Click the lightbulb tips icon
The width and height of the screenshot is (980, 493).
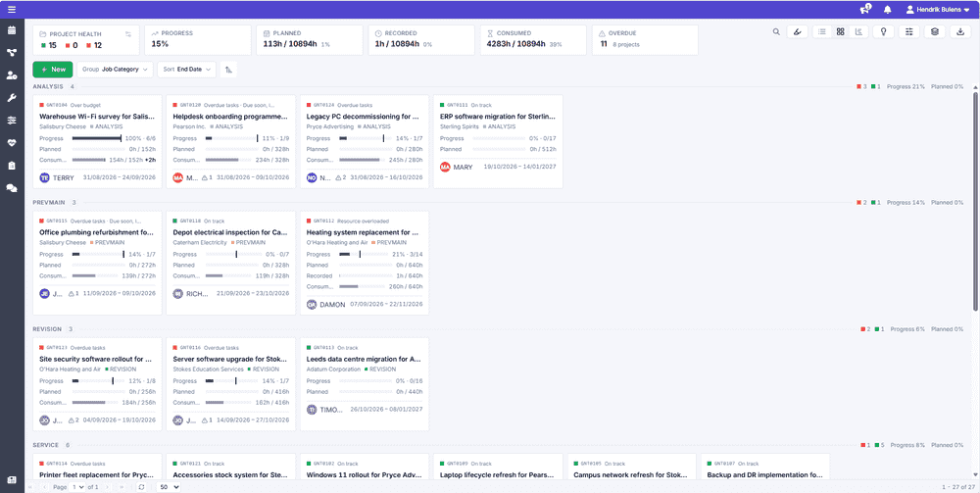(x=883, y=32)
